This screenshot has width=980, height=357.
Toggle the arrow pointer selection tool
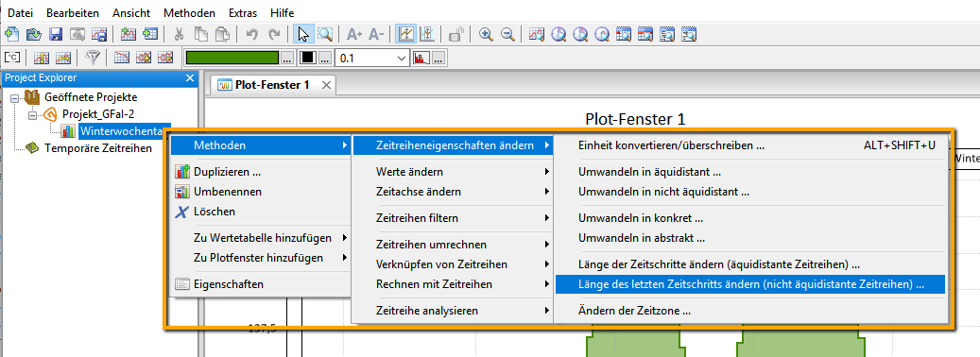click(303, 34)
